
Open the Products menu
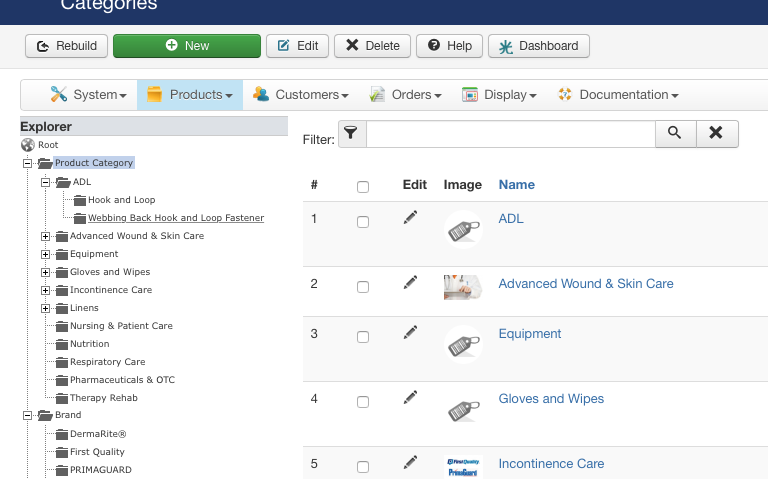190,95
